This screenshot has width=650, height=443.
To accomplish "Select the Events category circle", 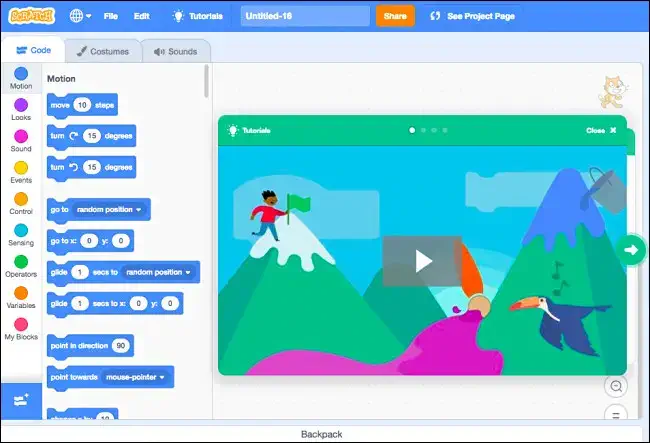I will [21, 168].
